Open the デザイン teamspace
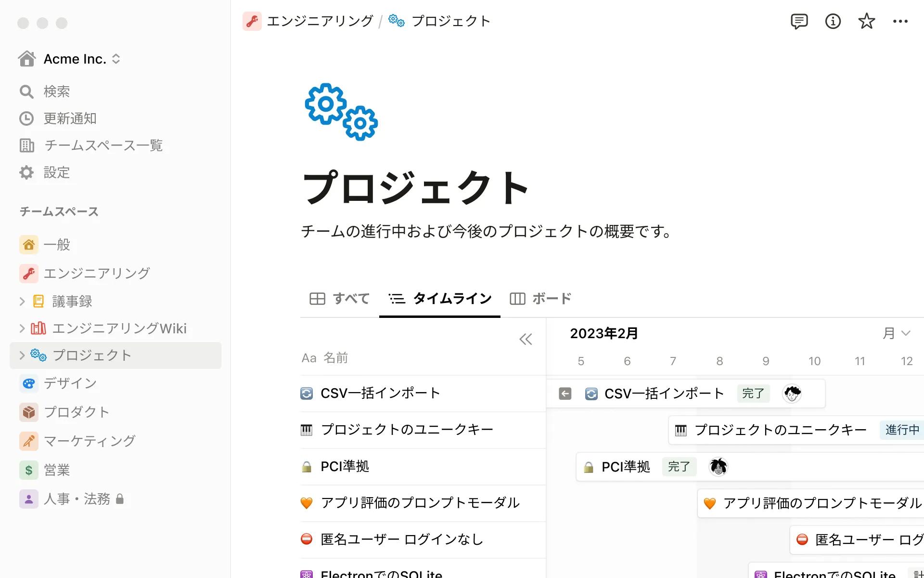 tap(70, 383)
